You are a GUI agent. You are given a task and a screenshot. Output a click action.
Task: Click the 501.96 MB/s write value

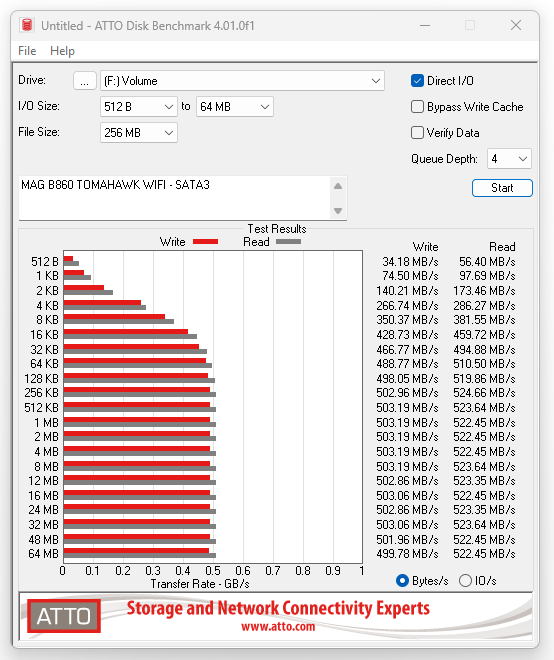tap(407, 540)
